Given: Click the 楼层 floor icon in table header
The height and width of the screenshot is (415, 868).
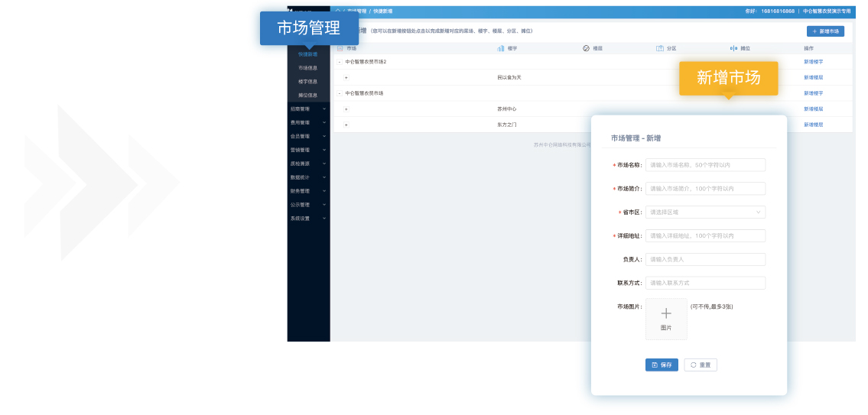Looking at the screenshot, I should (x=586, y=48).
